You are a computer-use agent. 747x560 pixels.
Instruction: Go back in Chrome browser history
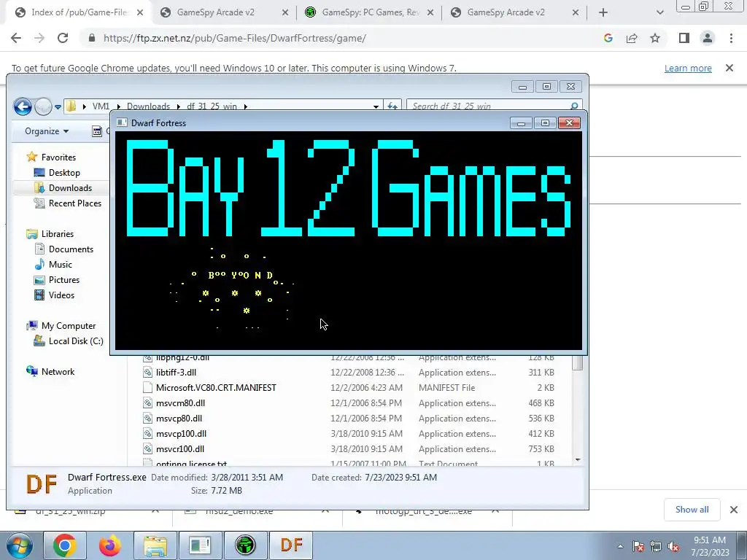point(16,38)
